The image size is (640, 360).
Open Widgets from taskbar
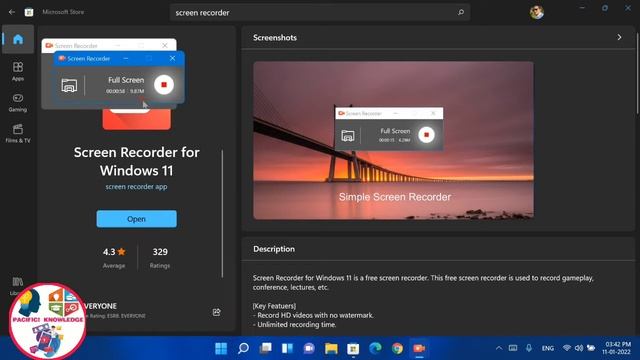tap(287, 348)
